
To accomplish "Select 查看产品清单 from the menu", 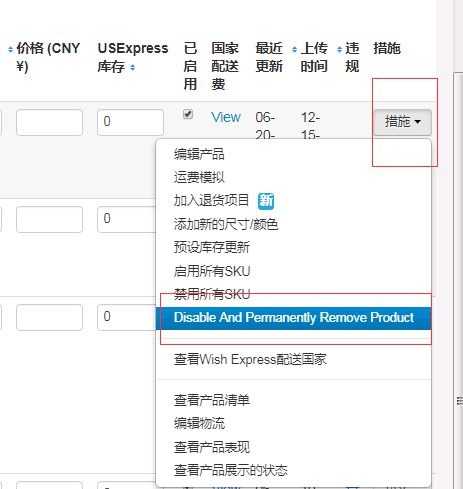I will point(211,400).
